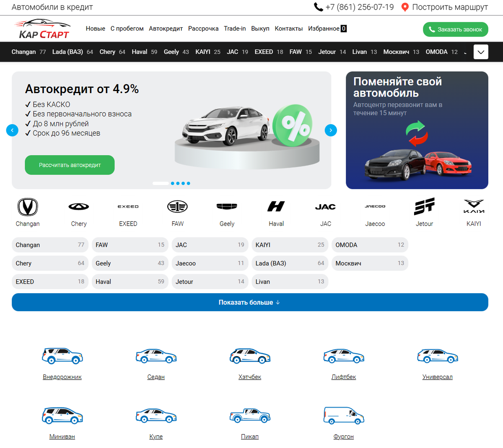Viewport: 503px width, 448px height.
Task: Select the Минивэн body type icon
Action: click(x=62, y=415)
